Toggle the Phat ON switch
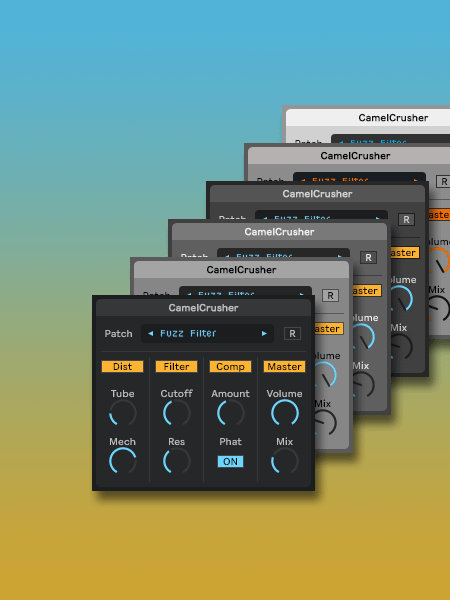 [x=230, y=461]
